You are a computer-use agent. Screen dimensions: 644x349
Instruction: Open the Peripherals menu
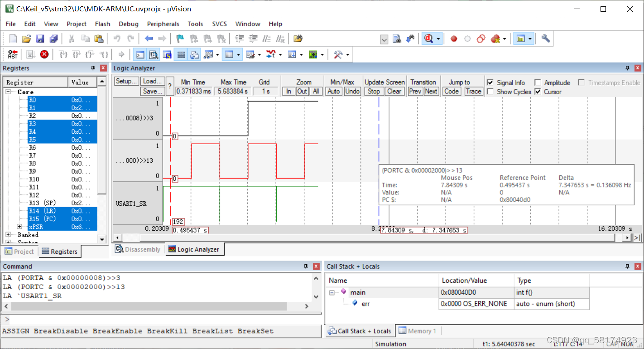(163, 24)
